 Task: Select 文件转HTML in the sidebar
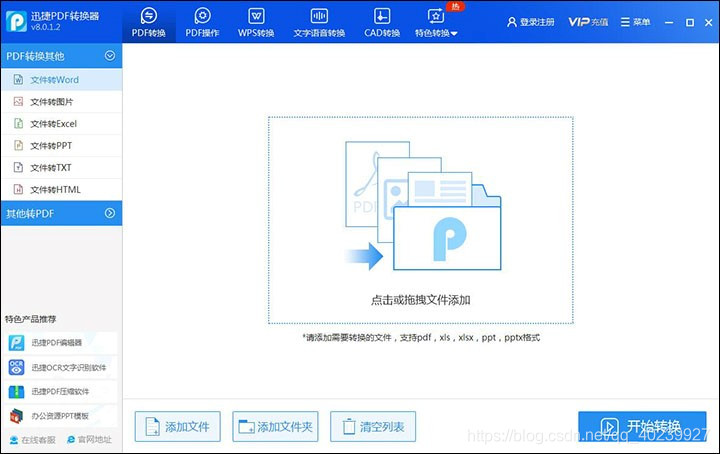pos(62,190)
